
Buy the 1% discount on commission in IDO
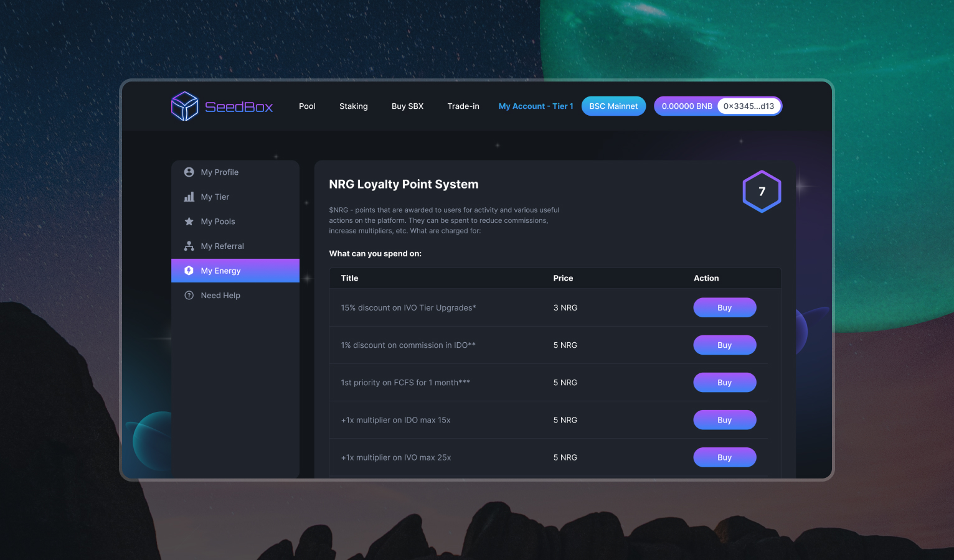(724, 345)
